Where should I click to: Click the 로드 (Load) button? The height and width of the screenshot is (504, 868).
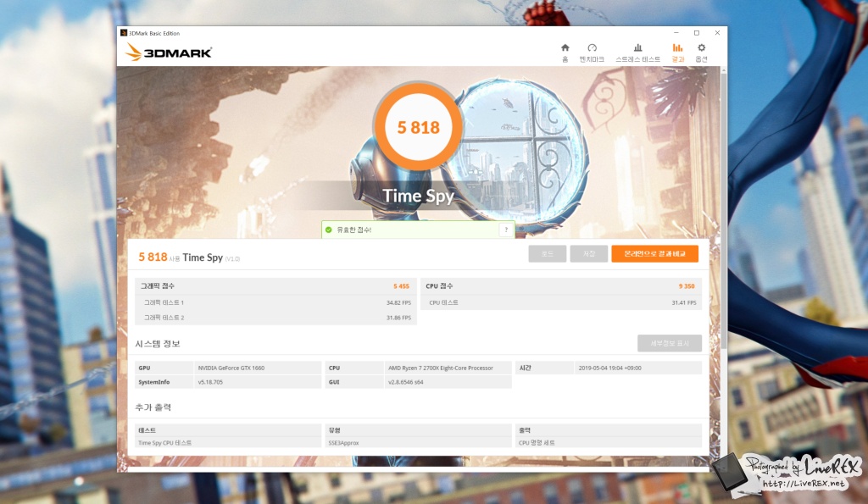tap(547, 253)
